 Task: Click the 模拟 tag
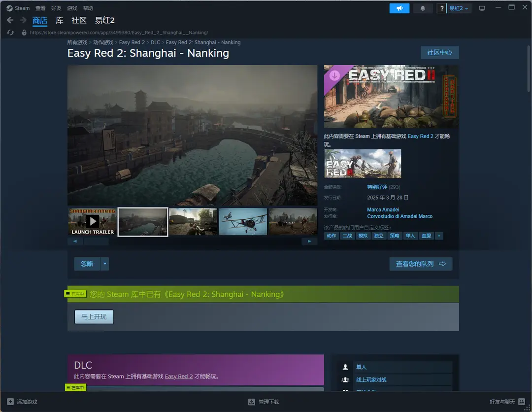[x=363, y=236]
